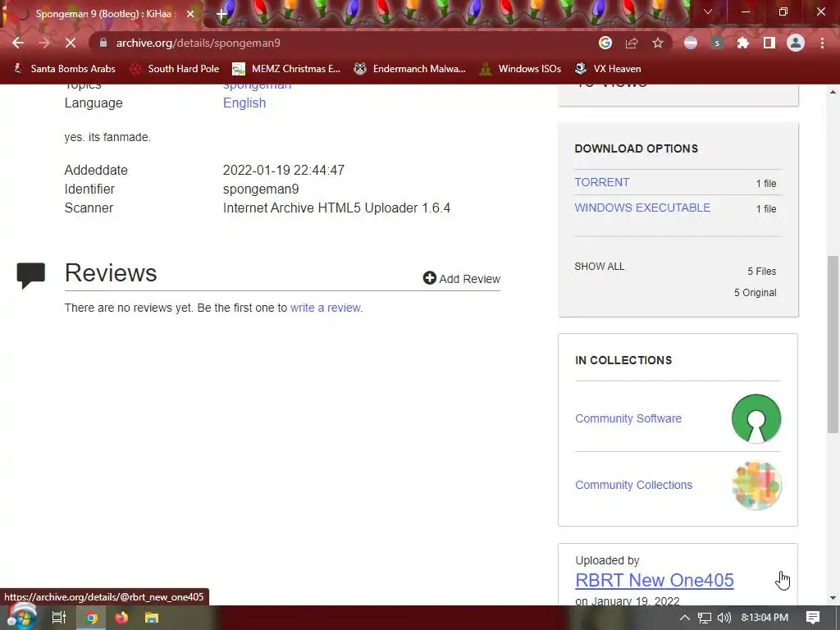This screenshot has height=630, width=840.
Task: Open the volume speaker icon
Action: (724, 618)
